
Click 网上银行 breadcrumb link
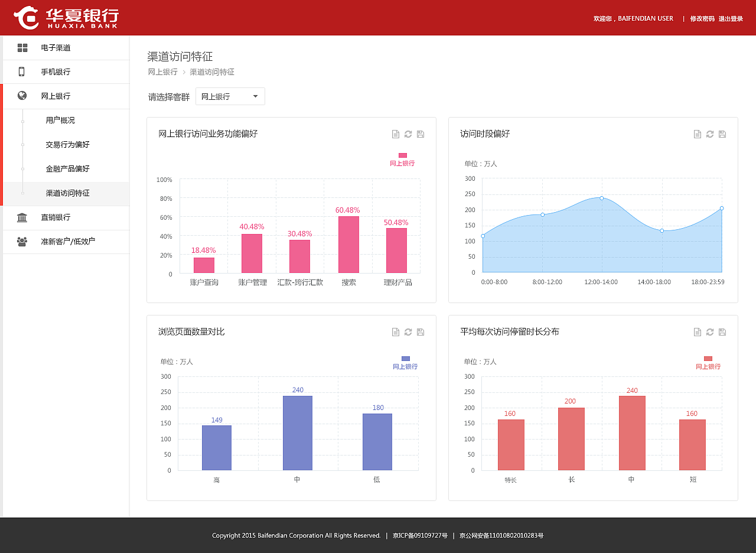[x=162, y=72]
